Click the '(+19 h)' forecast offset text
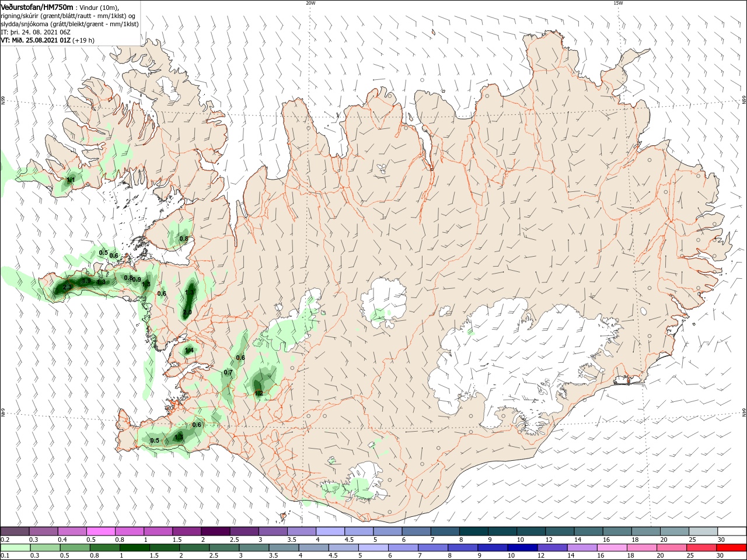The width and height of the screenshot is (747, 560). 83,40
